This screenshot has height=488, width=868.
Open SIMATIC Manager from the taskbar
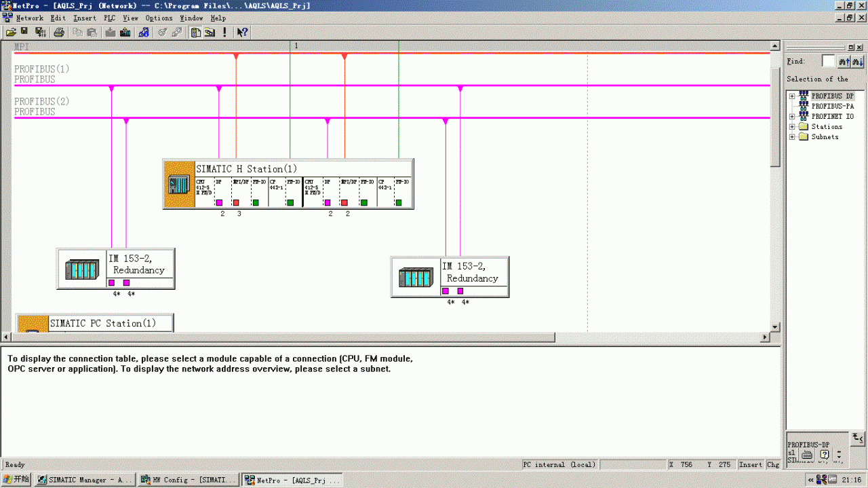[84, 480]
